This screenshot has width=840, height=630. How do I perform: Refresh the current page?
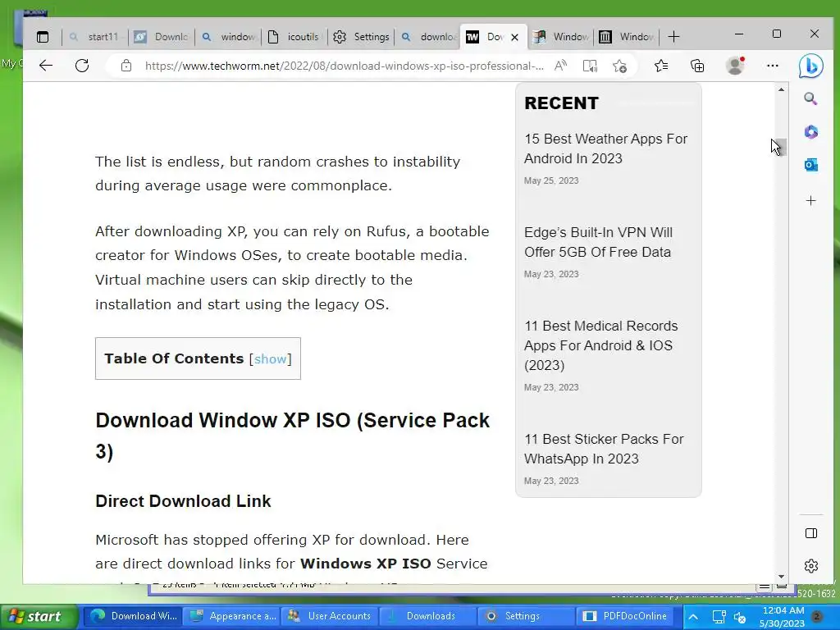pyautogui.click(x=82, y=66)
